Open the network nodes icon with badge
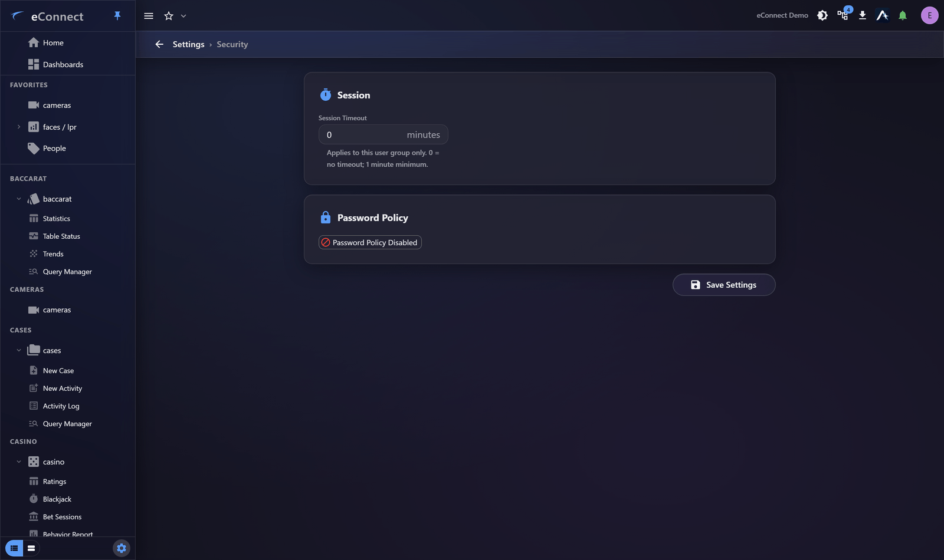Screen dimensions: 944x560 coord(843,15)
